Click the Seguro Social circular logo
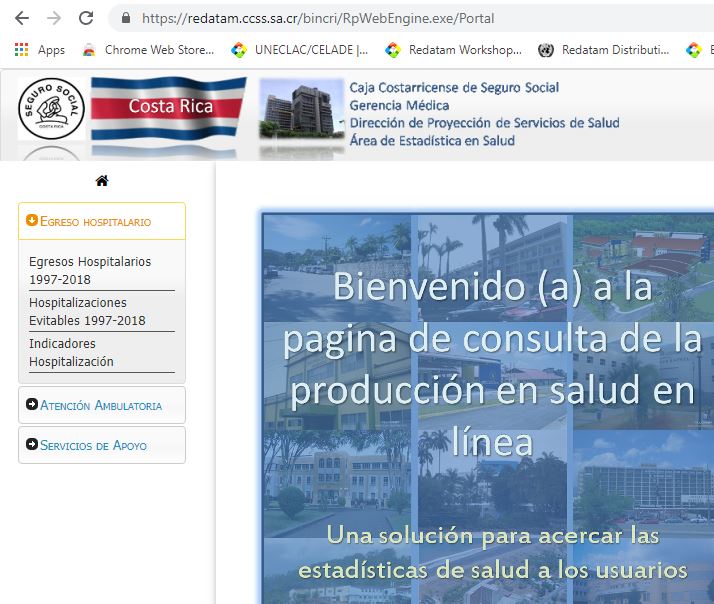Image resolution: width=714 pixels, height=604 pixels. coord(51,108)
